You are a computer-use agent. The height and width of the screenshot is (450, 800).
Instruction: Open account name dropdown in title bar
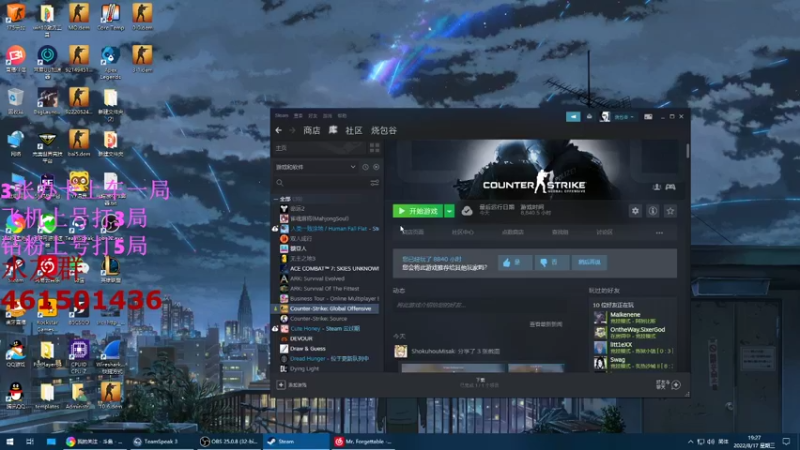click(x=624, y=117)
